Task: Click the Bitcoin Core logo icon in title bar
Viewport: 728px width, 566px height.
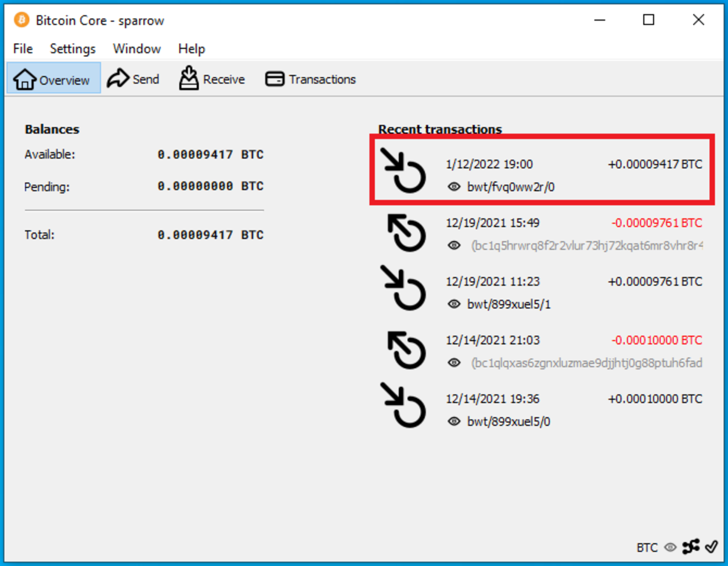Action: coord(21,20)
